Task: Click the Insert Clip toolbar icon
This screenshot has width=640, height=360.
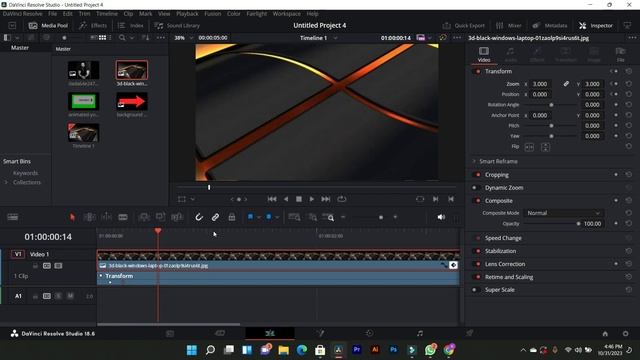Action: pos(144,217)
